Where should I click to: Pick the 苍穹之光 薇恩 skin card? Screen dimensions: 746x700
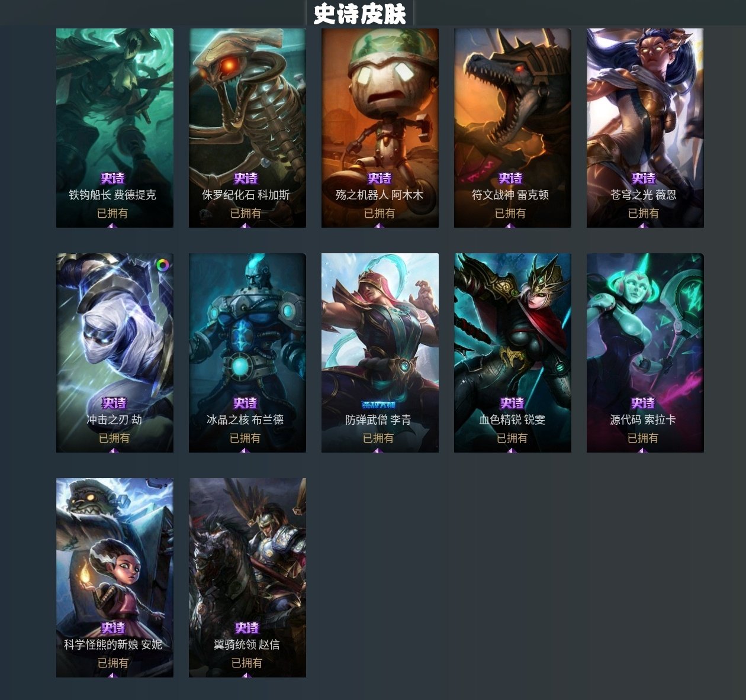point(645,128)
